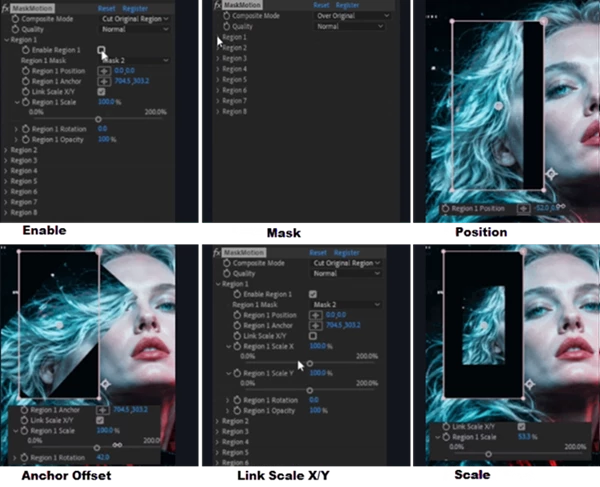Open Over Original dropdown in Mask panel
The image size is (600, 487).
coord(352,16)
